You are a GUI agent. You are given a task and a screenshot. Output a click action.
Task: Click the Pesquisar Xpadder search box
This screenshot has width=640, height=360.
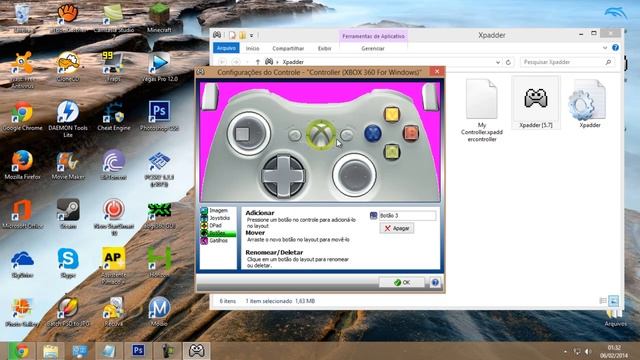(567, 62)
